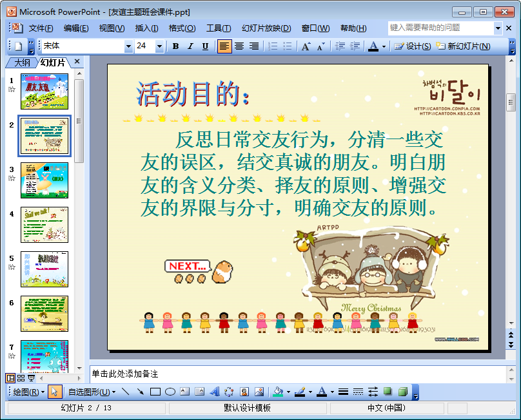Screen dimensions: 521x420
Task: Open the 文件(F) menu
Action: coord(41,28)
